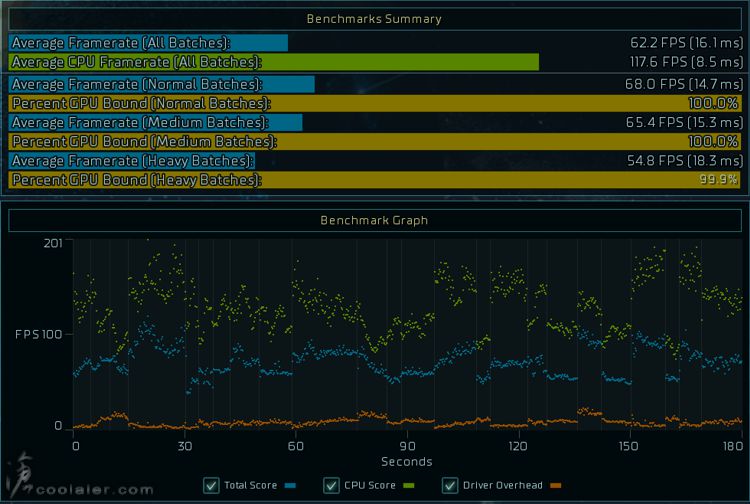The height and width of the screenshot is (504, 750).
Task: Select the 99.9% Heavy Batches value
Action: 718,179
